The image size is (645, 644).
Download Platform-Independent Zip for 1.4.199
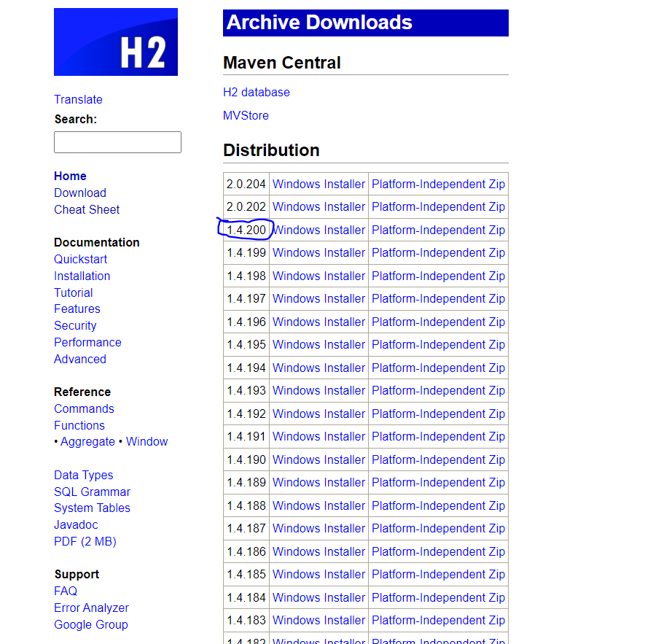pyautogui.click(x=439, y=253)
